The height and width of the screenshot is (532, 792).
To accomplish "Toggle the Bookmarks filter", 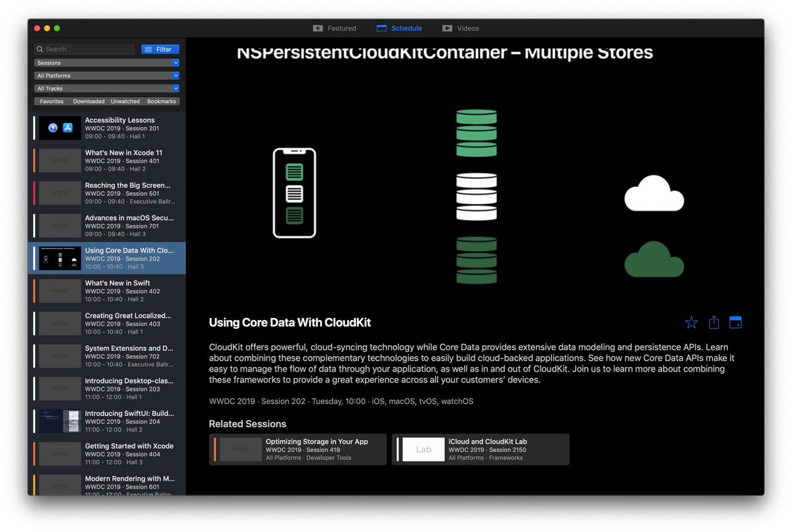I will pyautogui.click(x=162, y=102).
